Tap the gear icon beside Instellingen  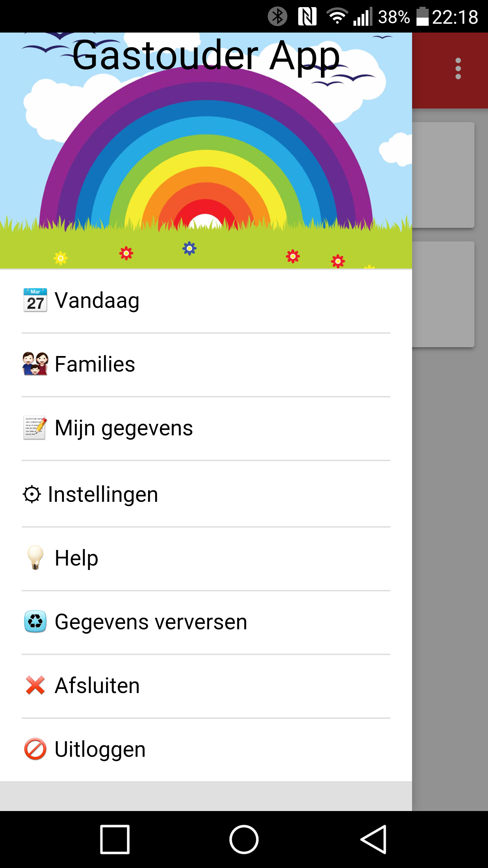[x=32, y=494]
